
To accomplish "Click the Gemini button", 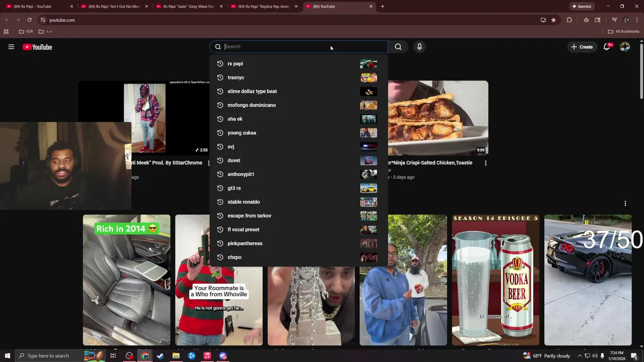I will 582,7.
